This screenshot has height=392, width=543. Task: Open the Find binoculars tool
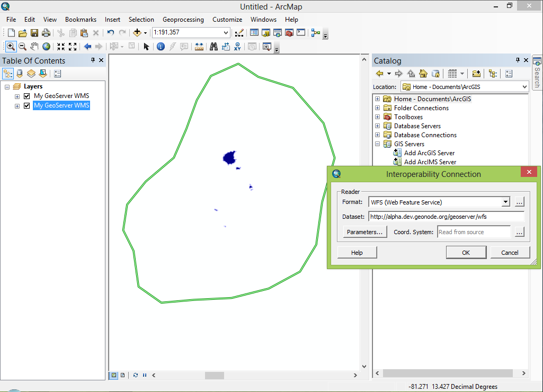[x=213, y=47]
